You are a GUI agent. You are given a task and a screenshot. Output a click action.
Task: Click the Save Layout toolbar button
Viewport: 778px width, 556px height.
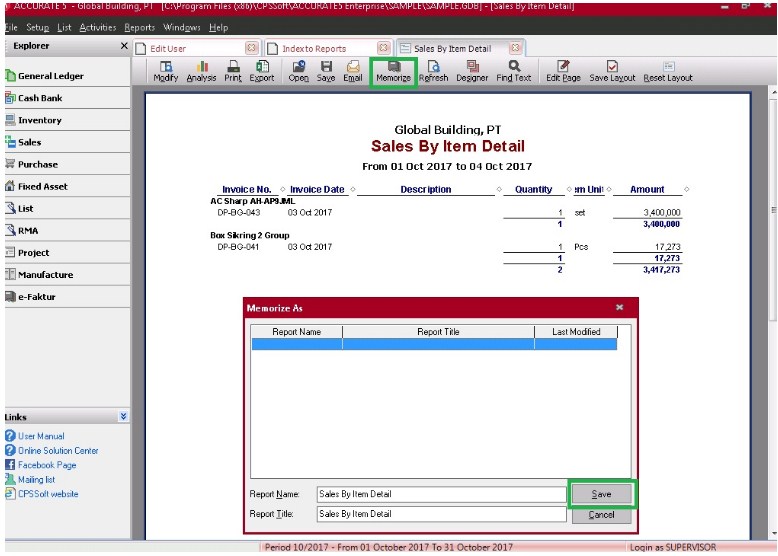[x=612, y=71]
